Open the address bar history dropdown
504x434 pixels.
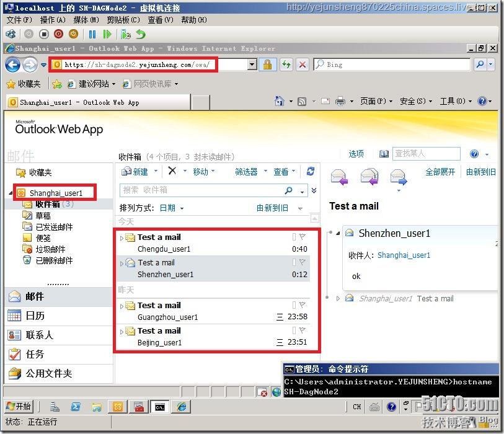[x=252, y=64]
